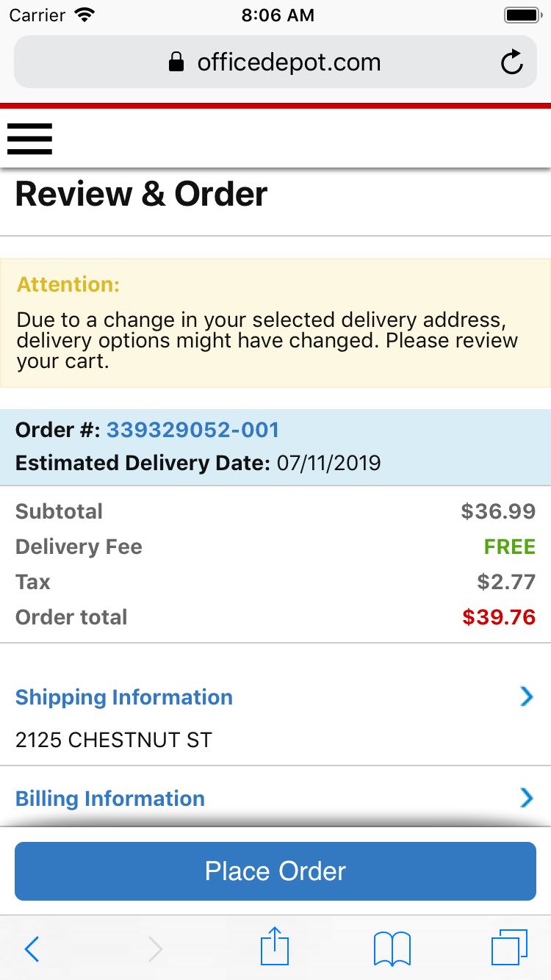Open the bookmarks icon in Safari
This screenshot has height=980, width=551.
[392, 948]
